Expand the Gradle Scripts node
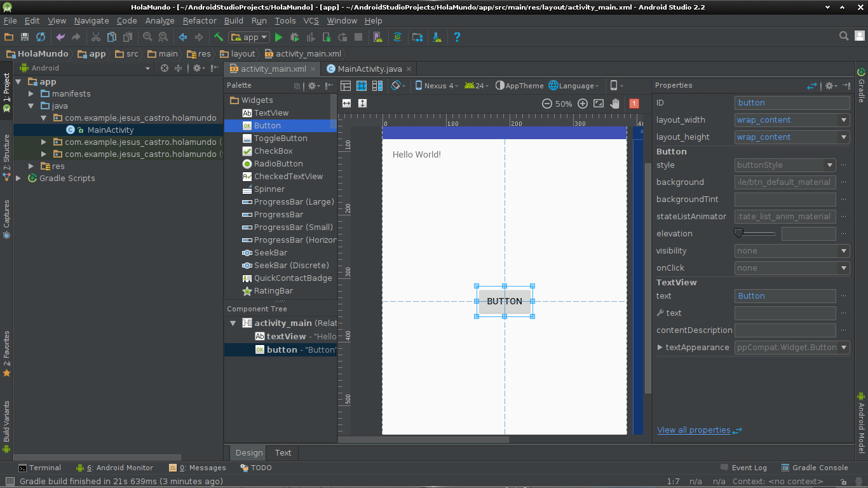The height and width of the screenshot is (488, 868). [x=18, y=179]
